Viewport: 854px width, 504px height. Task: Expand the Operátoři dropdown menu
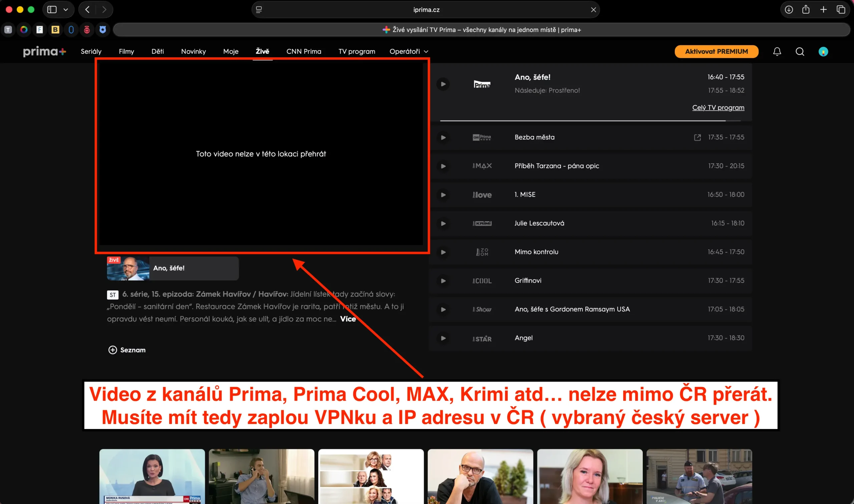click(x=409, y=52)
